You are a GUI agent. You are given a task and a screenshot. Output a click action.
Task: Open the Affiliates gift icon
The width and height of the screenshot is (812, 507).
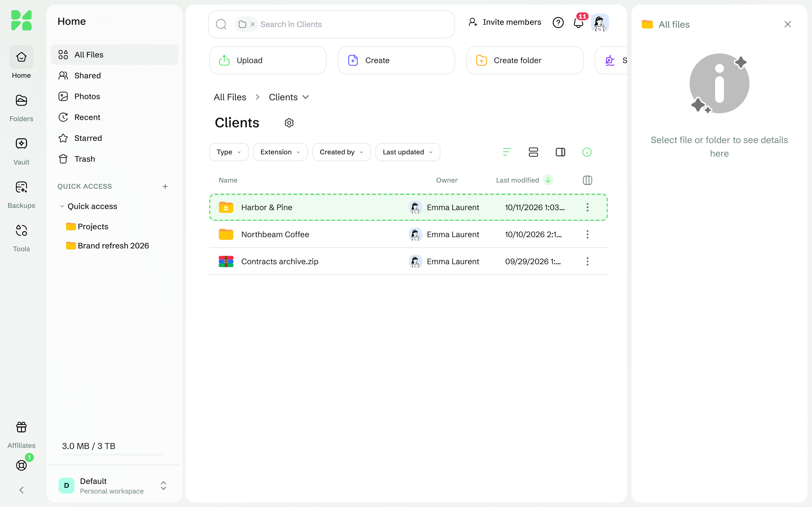(21, 435)
